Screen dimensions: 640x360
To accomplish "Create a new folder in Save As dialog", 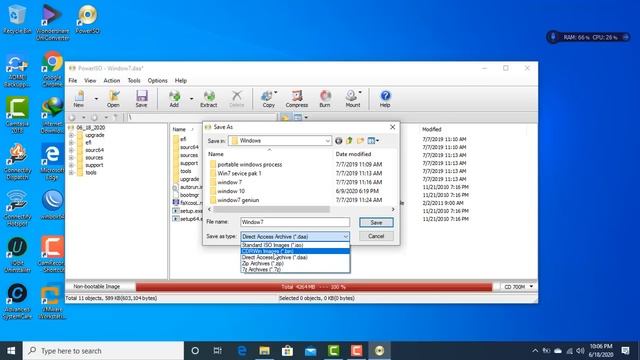I will (360, 141).
